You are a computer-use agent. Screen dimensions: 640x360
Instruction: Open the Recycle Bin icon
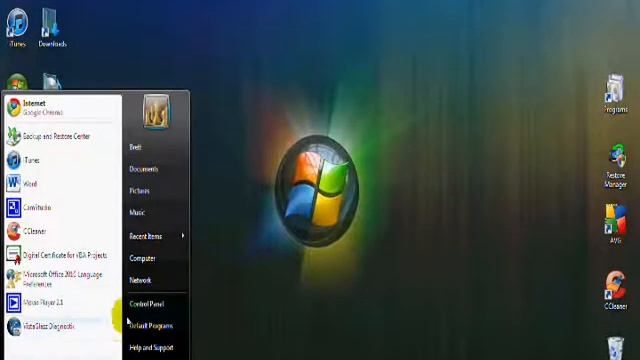click(616, 348)
